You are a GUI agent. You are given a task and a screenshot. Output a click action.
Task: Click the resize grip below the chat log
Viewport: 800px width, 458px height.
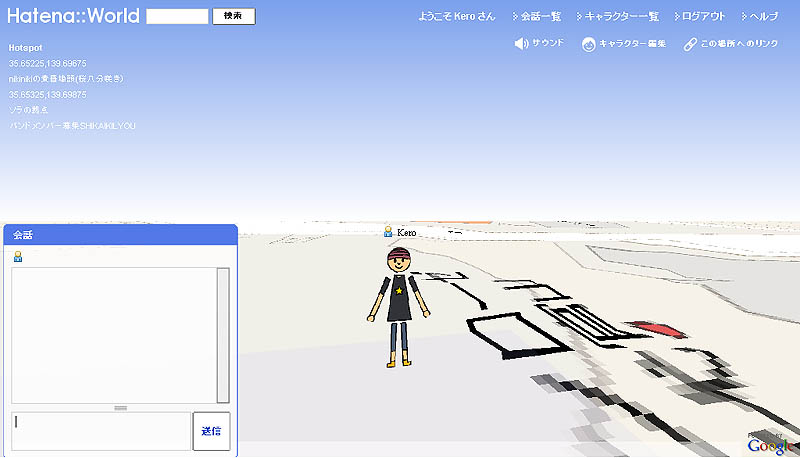click(x=120, y=408)
